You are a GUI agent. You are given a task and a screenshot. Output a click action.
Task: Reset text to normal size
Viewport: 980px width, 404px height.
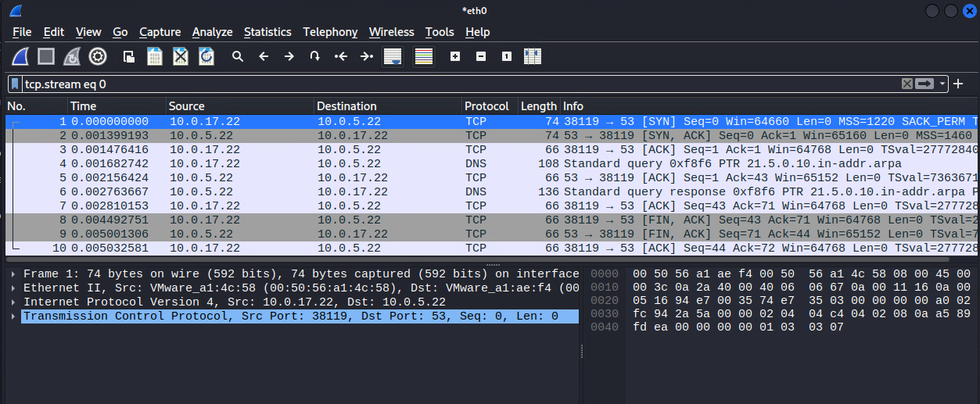507,56
